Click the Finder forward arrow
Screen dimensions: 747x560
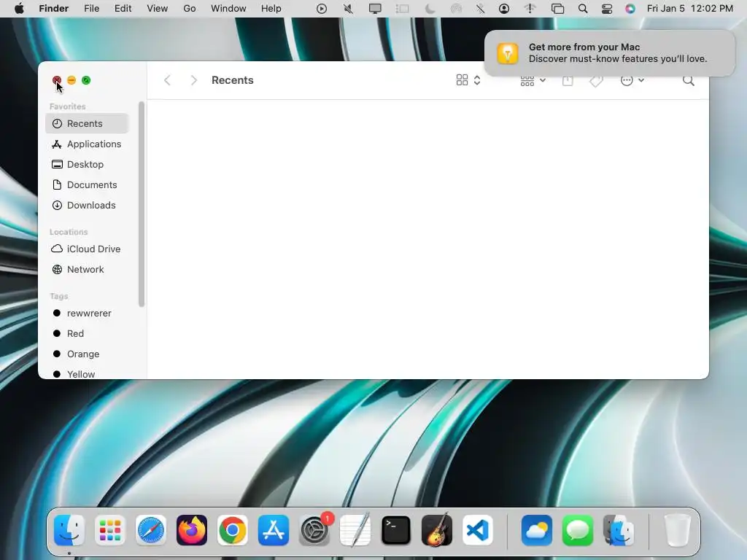coord(193,80)
